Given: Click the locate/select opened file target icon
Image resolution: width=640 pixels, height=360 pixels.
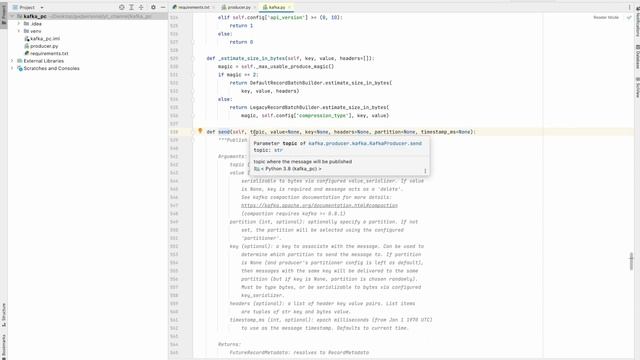Looking at the screenshot, I should [122, 7].
